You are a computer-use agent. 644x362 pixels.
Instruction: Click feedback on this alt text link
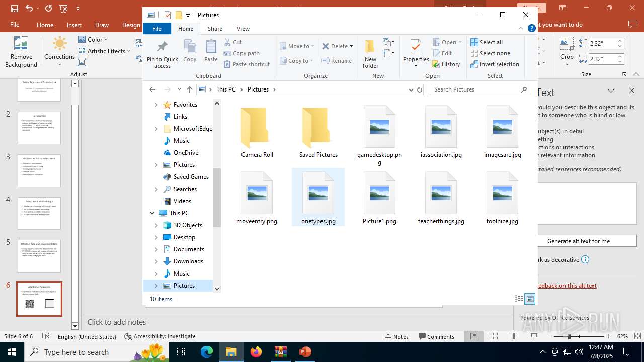click(567, 286)
